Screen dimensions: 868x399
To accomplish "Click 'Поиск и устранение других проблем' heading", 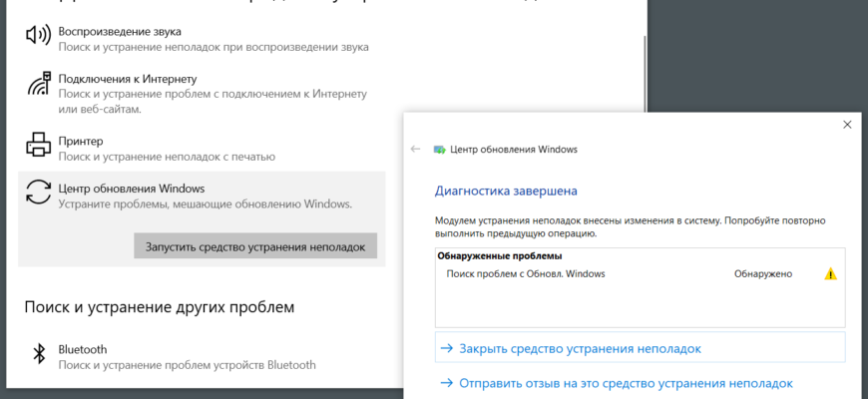I will 160,307.
